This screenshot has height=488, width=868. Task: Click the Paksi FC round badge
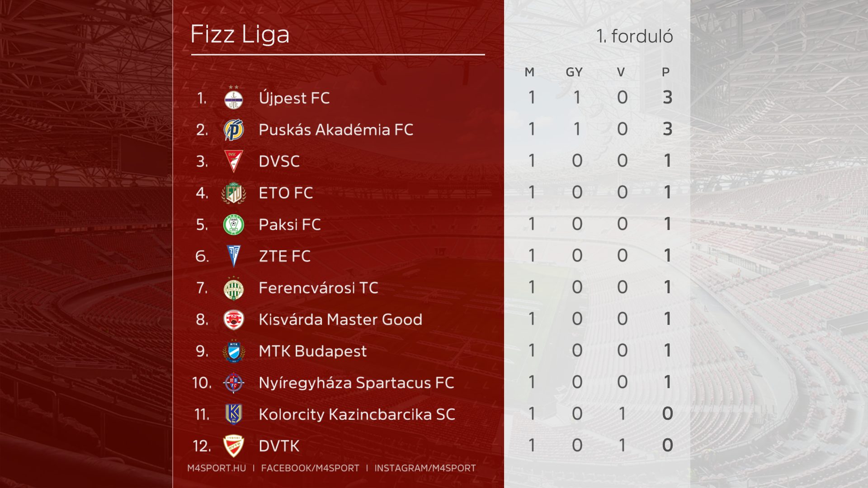coord(233,225)
